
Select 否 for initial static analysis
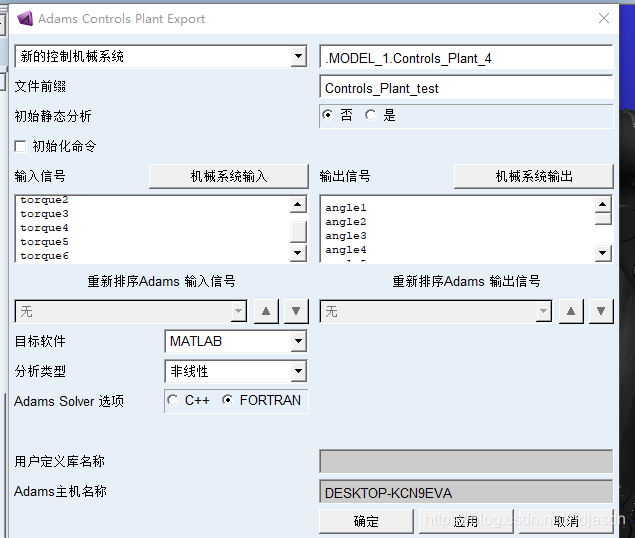(x=328, y=115)
